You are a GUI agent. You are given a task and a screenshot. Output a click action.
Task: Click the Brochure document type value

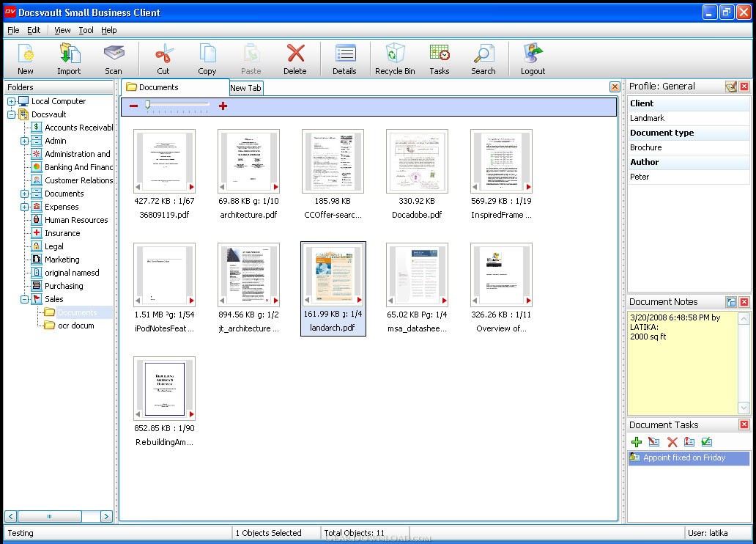click(645, 147)
